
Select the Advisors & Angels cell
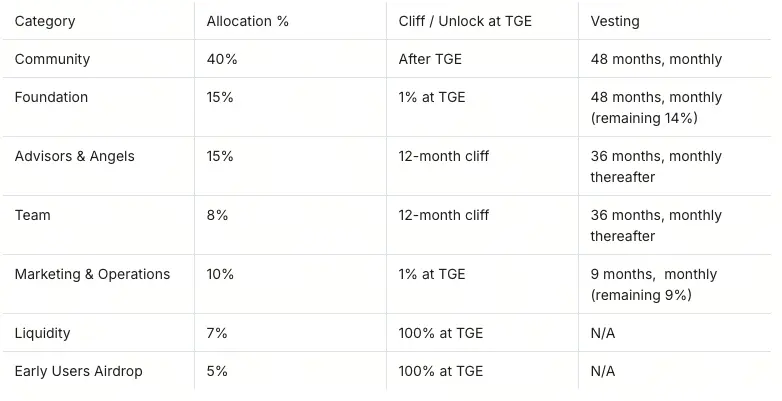[x=74, y=156]
